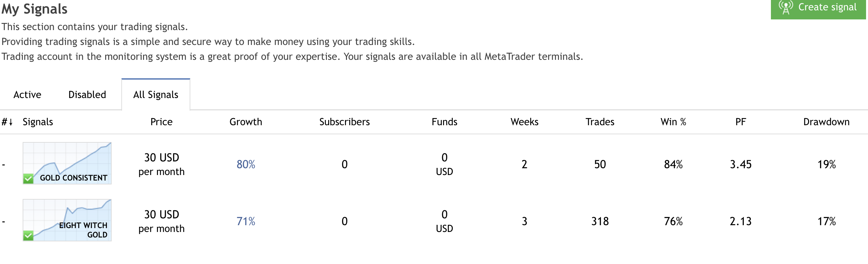This screenshot has height=264, width=868.
Task: Click the 80% growth link
Action: (x=246, y=164)
